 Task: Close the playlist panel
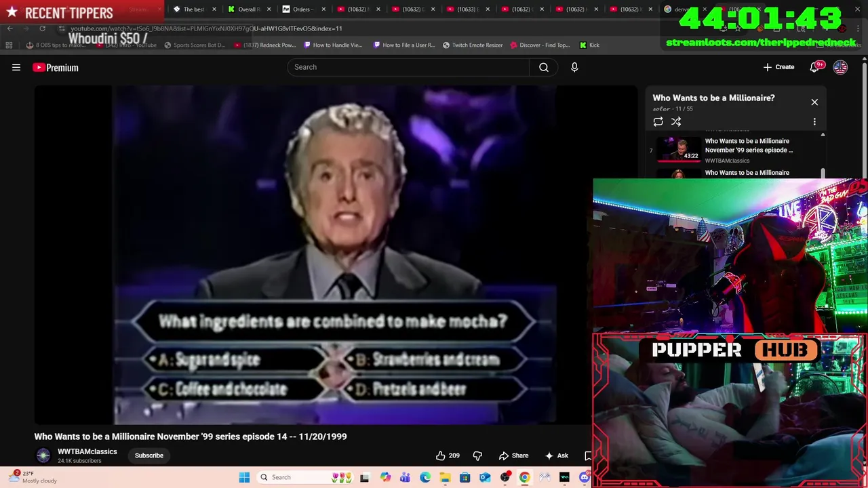(814, 102)
